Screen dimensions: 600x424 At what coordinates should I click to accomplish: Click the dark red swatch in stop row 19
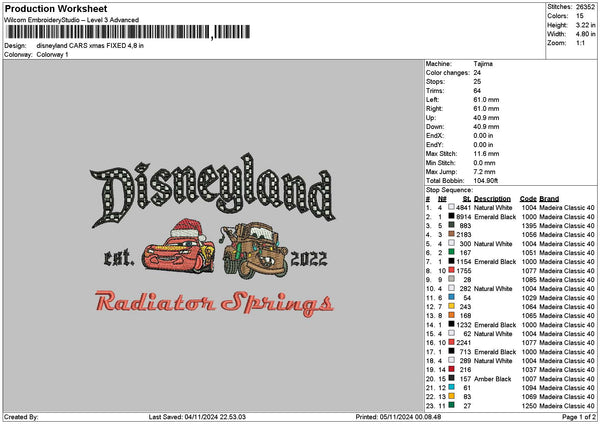[452, 369]
